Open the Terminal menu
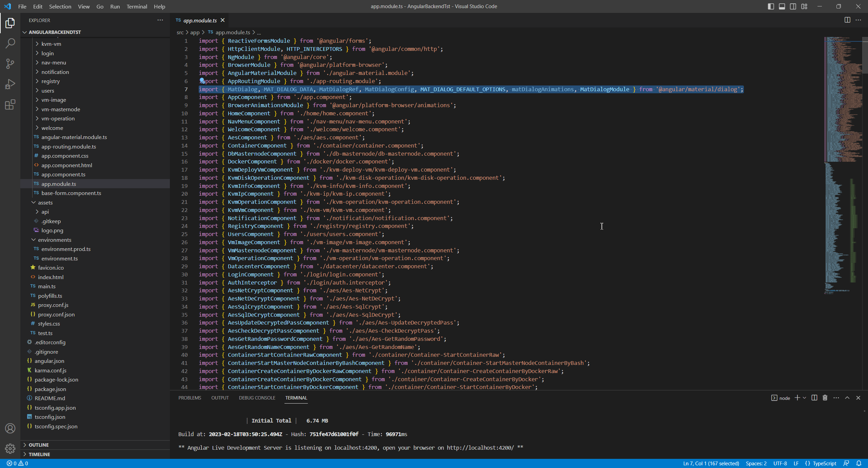 point(136,6)
